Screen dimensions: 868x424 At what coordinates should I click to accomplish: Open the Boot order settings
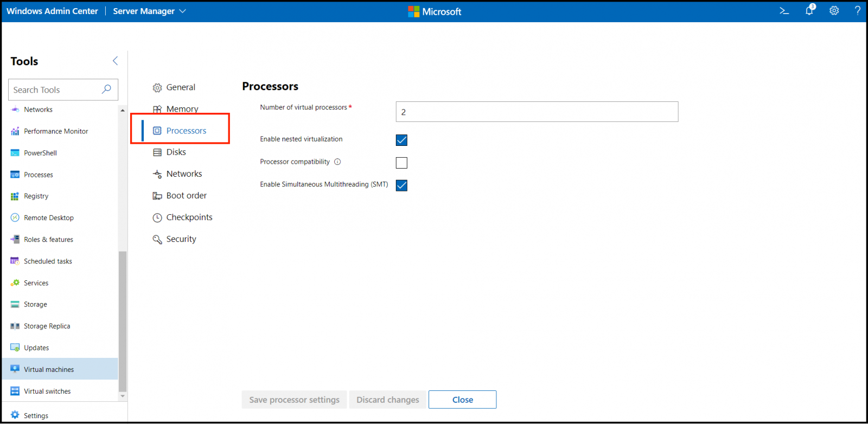(x=186, y=196)
